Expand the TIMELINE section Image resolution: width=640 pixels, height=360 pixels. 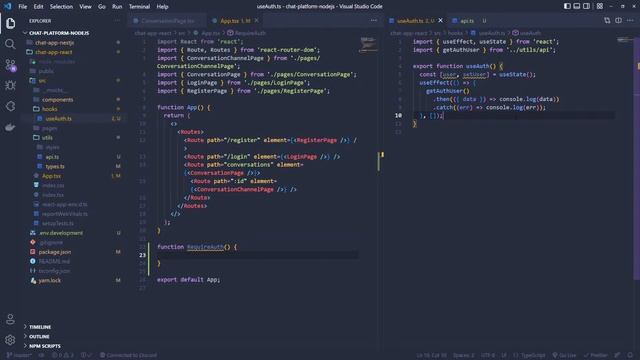[40, 327]
